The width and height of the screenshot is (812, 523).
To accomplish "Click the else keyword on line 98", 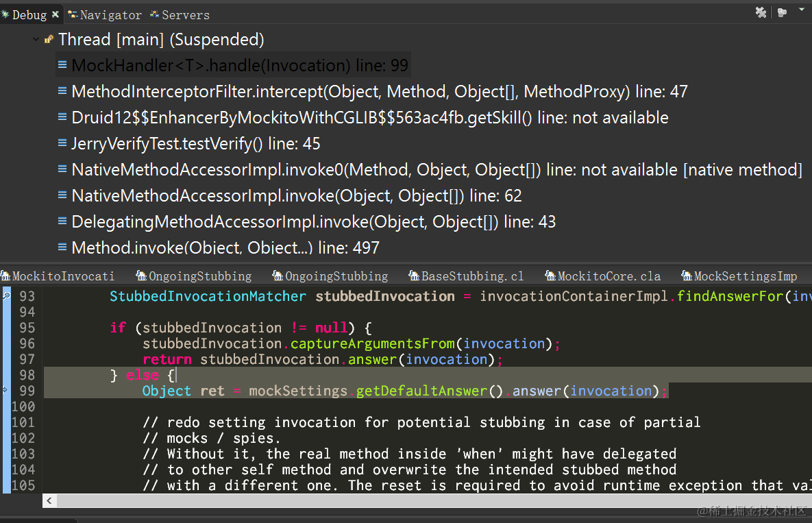I will (143, 375).
